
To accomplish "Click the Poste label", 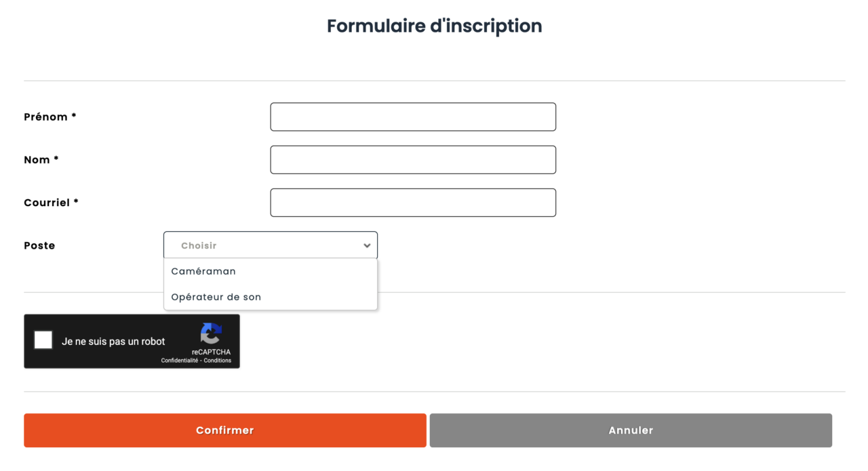I will (39, 245).
